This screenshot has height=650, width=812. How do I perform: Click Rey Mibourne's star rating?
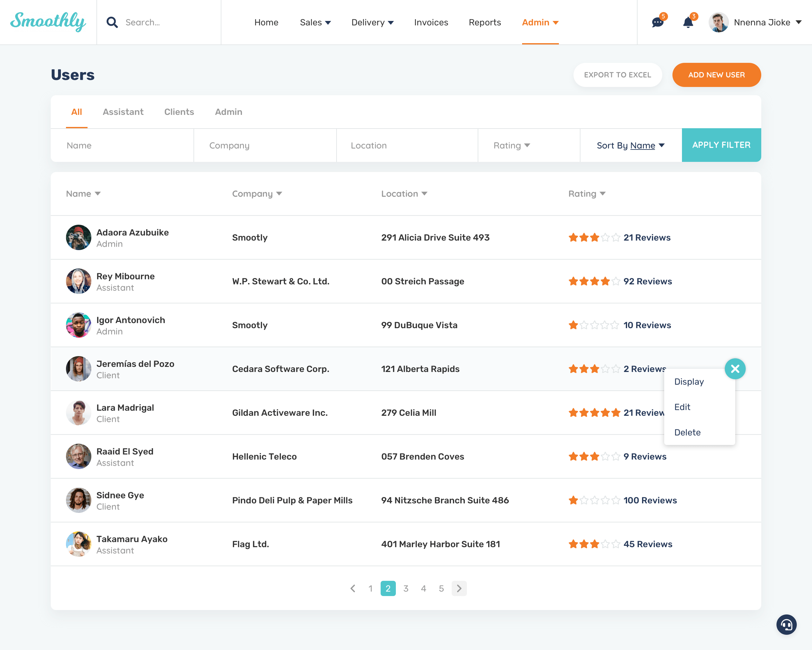pyautogui.click(x=594, y=281)
